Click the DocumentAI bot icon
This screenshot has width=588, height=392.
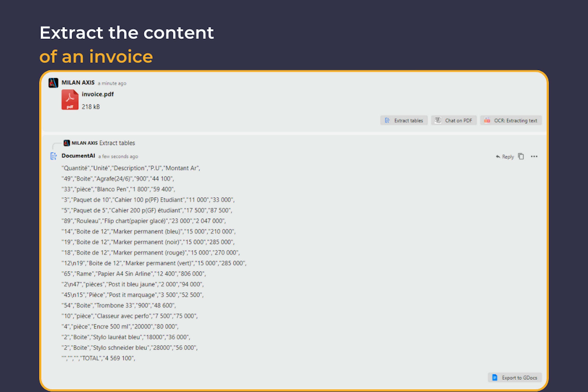coord(54,156)
